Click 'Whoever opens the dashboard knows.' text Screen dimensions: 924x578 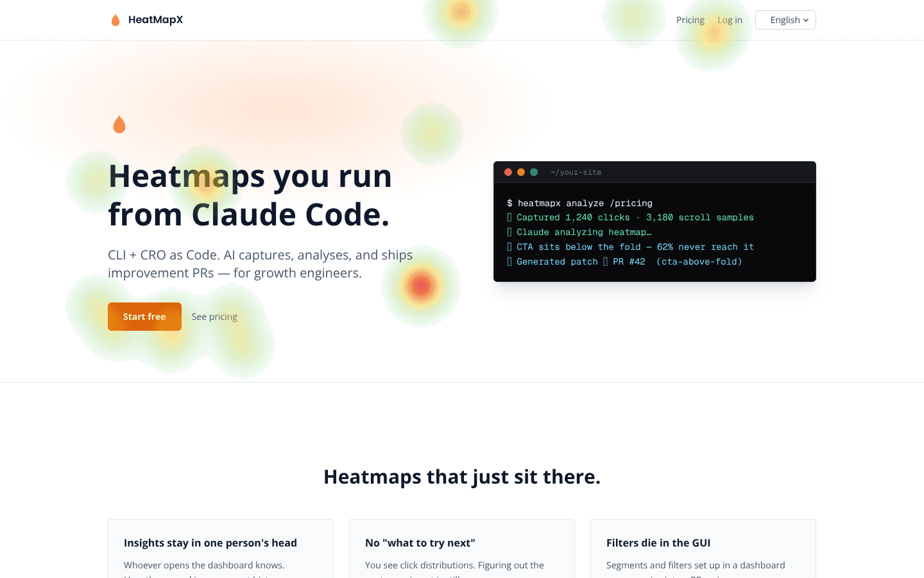click(x=204, y=565)
